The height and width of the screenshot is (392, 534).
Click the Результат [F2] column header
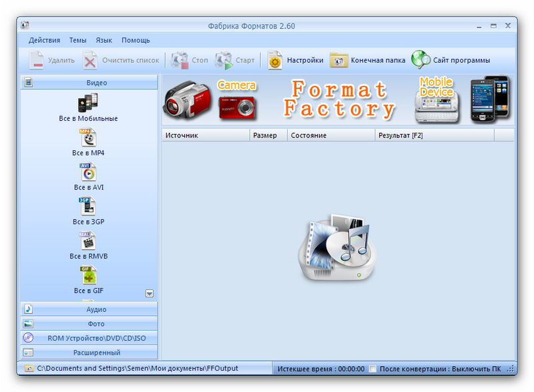pos(435,135)
